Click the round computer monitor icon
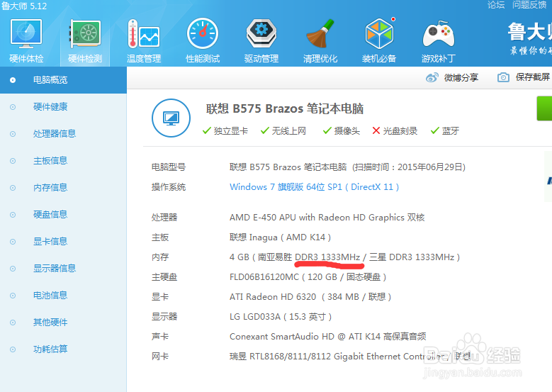Image resolution: width=552 pixels, height=392 pixels. click(171, 118)
